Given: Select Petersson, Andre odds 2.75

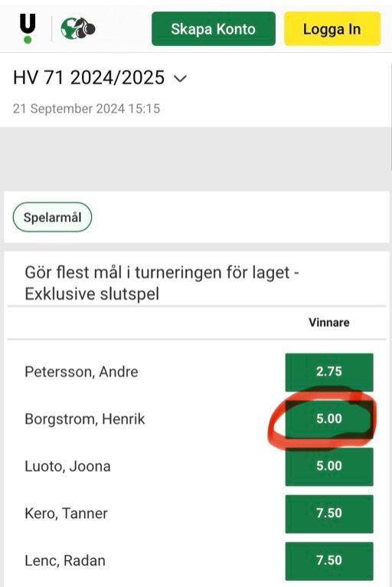Looking at the screenshot, I should pos(329,372).
